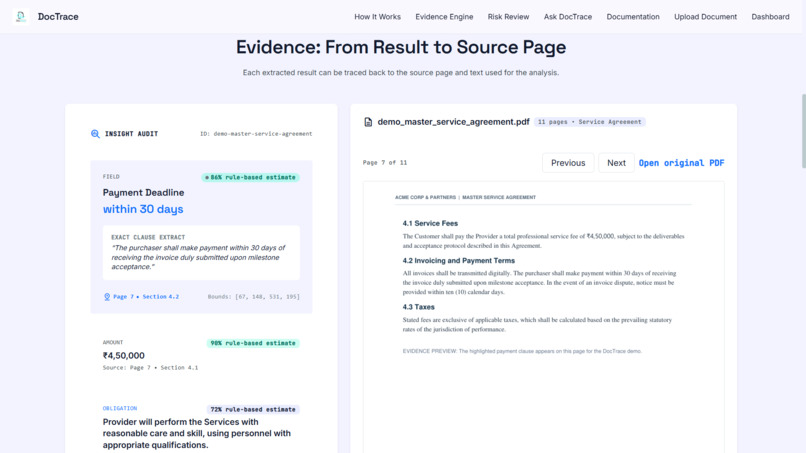Select the ₹4,50,000 amount value
806x453 pixels.
pos(123,355)
